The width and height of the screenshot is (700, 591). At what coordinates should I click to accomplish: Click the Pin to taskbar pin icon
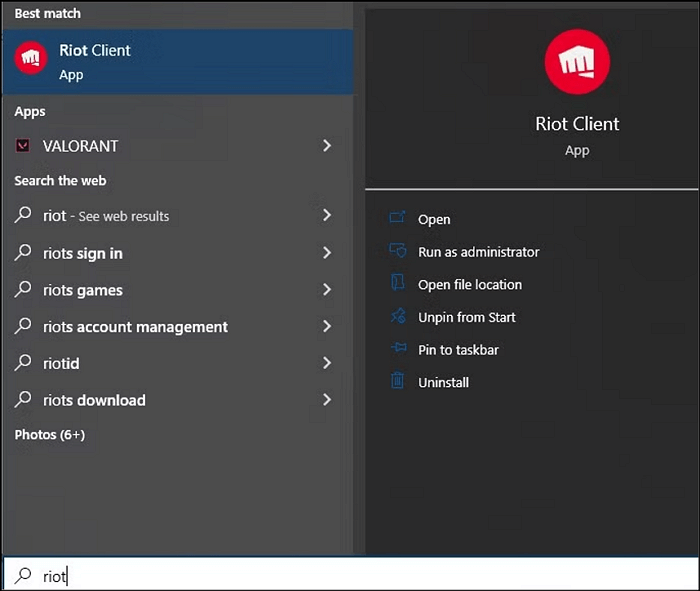(x=398, y=348)
